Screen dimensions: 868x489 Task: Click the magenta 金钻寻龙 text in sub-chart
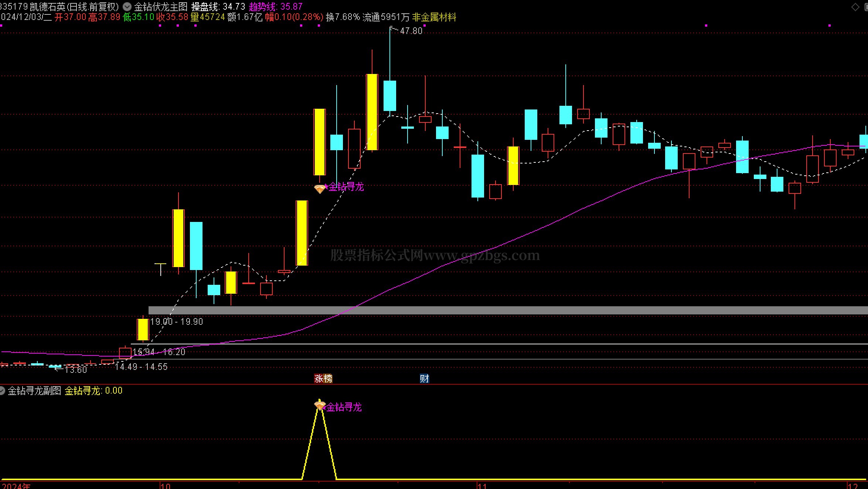tap(344, 407)
